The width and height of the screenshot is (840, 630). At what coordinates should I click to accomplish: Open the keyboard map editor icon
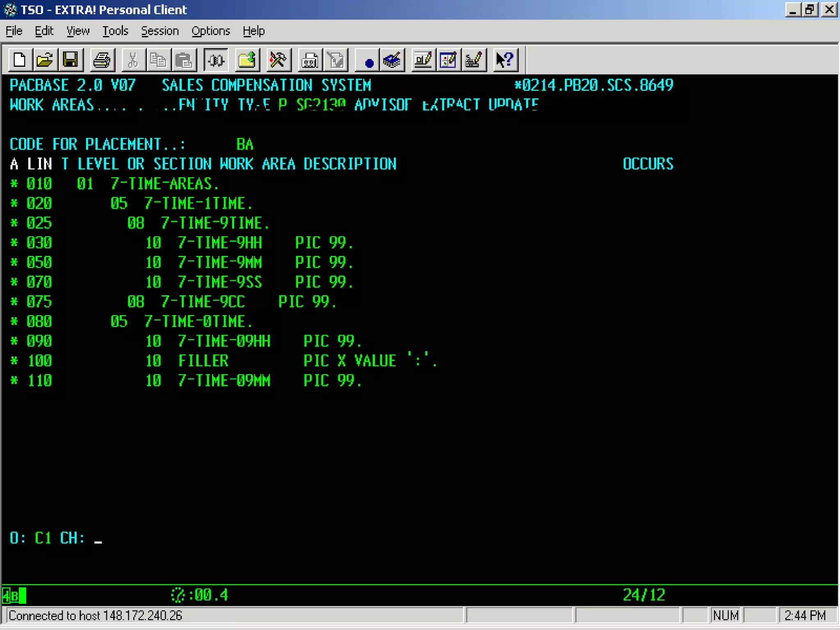(x=474, y=60)
